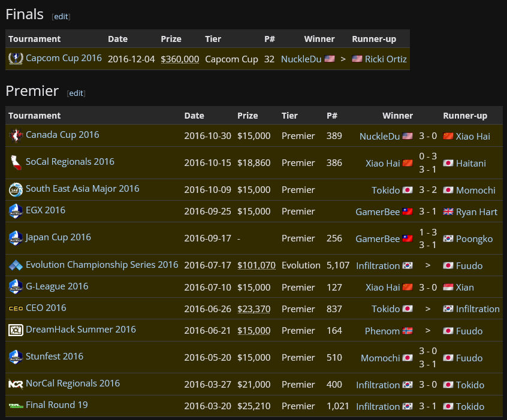The width and height of the screenshot is (507, 420).
Task: Open Momochi runner-up link in SEA Major row
Action: pyautogui.click(x=476, y=190)
